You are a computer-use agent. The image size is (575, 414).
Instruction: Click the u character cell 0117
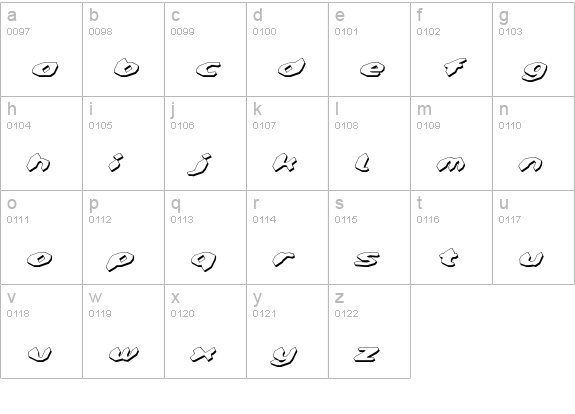(534, 237)
